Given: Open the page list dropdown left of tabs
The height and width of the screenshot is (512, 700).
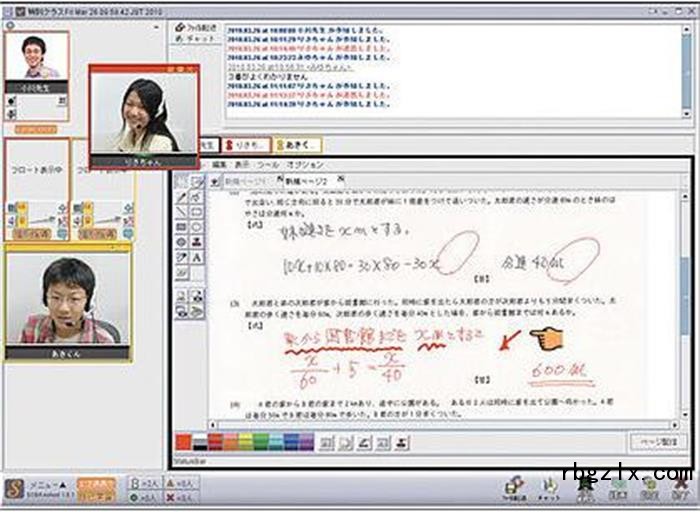Looking at the screenshot, I should click(215, 181).
